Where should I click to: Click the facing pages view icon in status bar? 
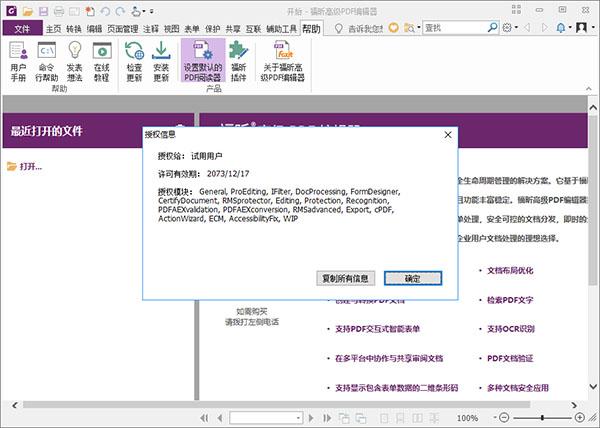point(417,418)
